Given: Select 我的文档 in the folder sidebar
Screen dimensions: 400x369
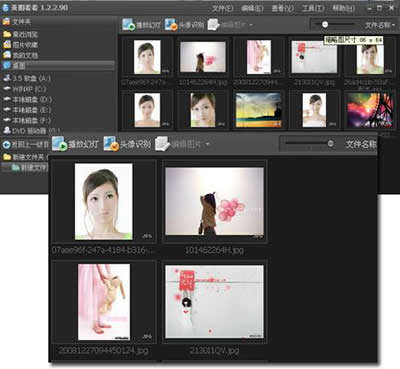Looking at the screenshot, I should click(21, 55).
